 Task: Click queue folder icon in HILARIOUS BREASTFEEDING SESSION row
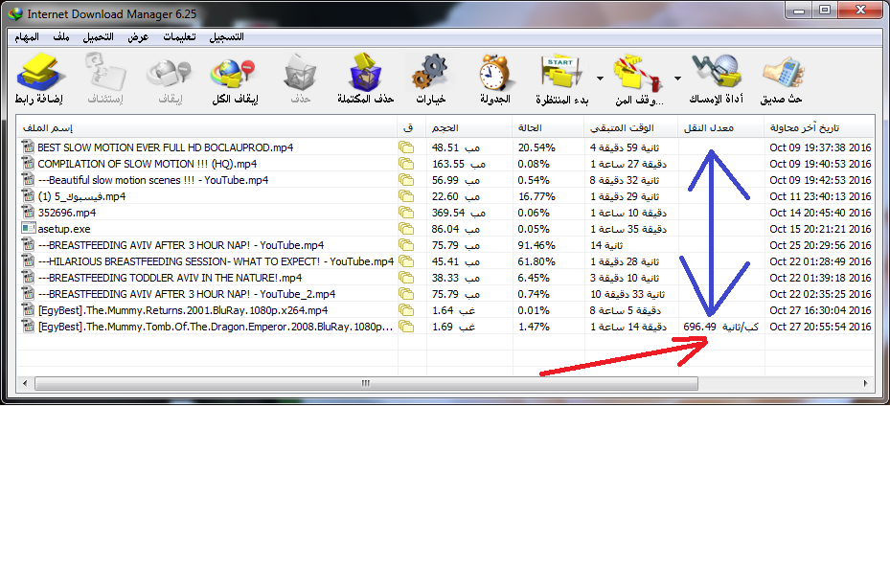click(406, 261)
